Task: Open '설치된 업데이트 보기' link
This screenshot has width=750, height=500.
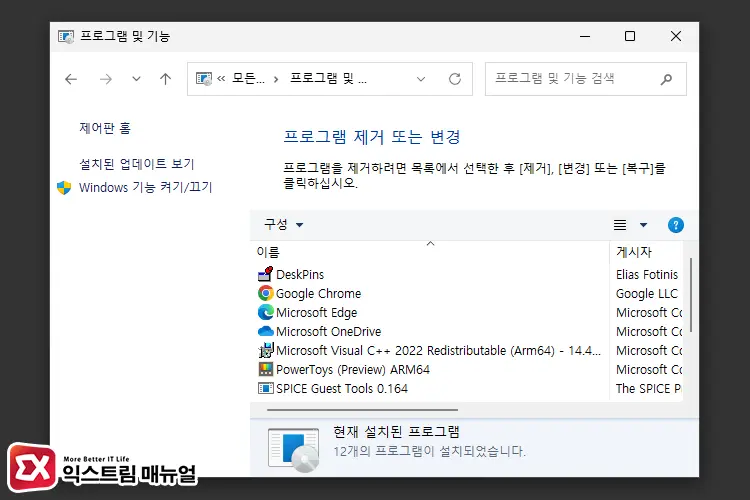Action: pyautogui.click(x=137, y=164)
